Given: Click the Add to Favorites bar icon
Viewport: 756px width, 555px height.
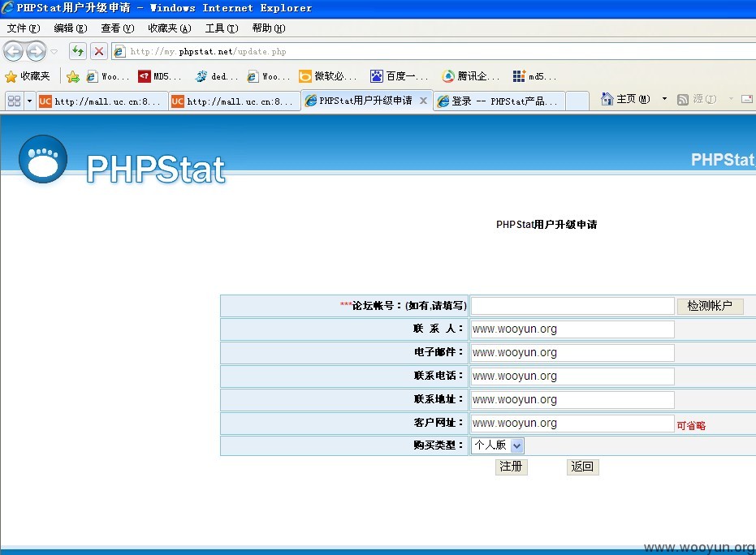Looking at the screenshot, I should tap(73, 76).
